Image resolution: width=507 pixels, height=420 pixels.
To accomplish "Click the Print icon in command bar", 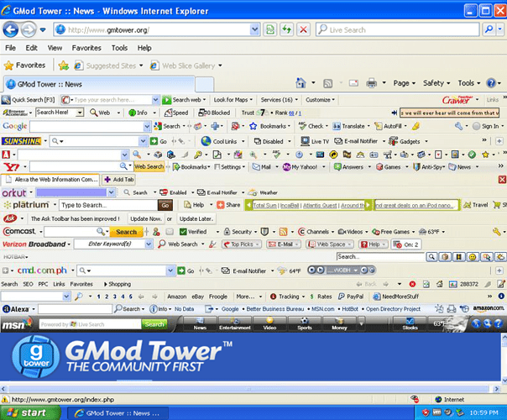I will pos(372,83).
